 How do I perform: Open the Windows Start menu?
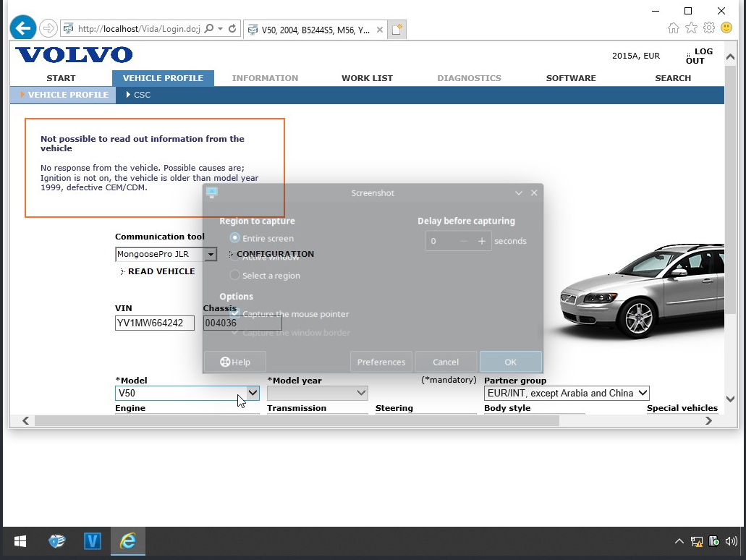[20, 540]
